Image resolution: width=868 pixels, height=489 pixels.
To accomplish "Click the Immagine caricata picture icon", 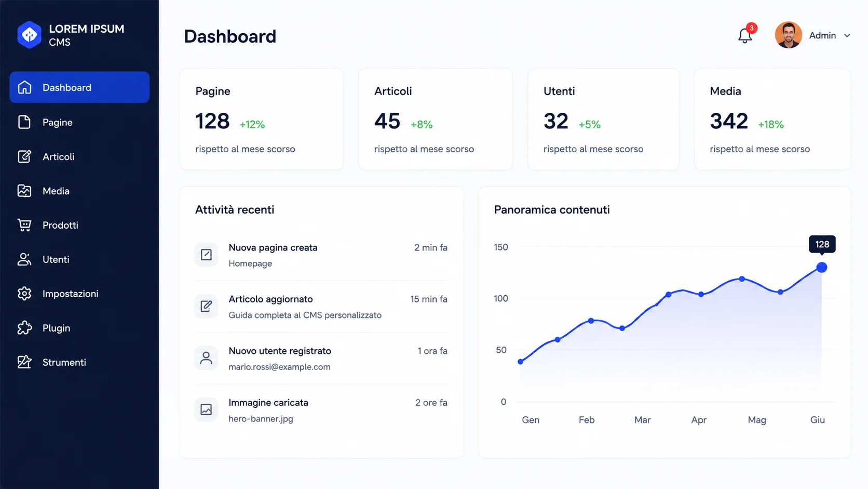I will click(206, 409).
